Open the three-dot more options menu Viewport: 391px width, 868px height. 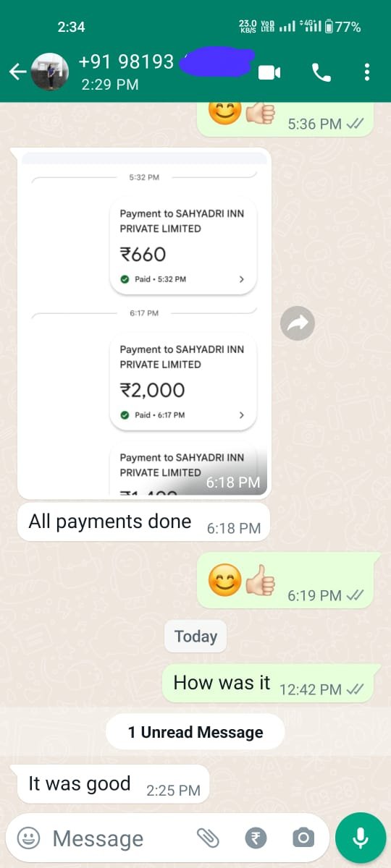[367, 72]
